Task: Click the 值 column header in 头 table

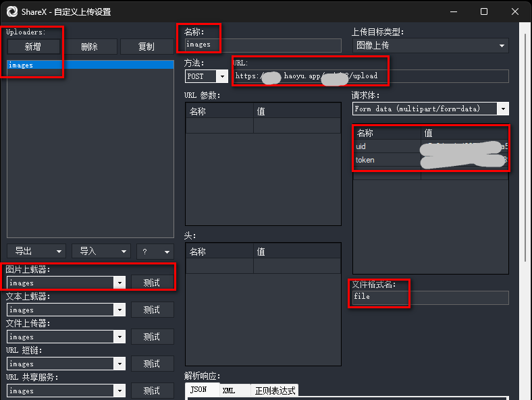Action: coord(297,251)
